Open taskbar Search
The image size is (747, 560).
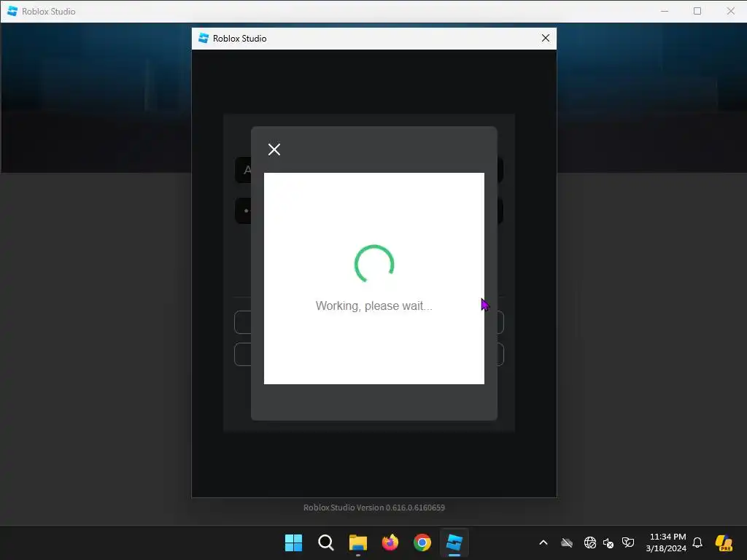(x=326, y=542)
